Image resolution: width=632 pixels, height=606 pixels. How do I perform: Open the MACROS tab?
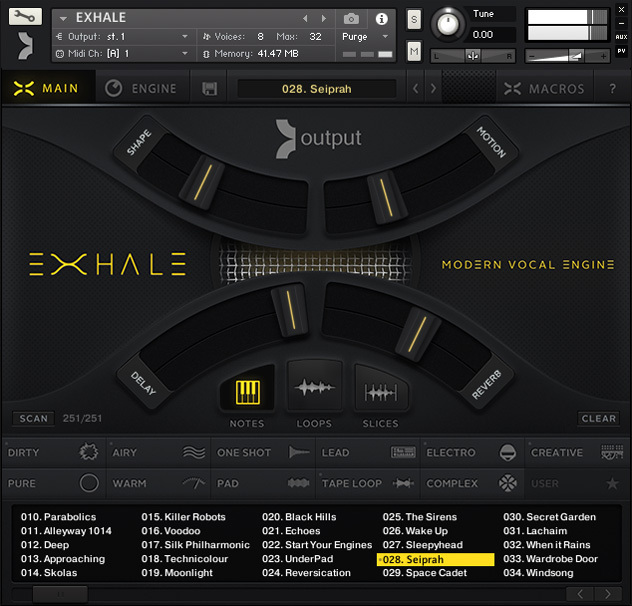pyautogui.click(x=544, y=88)
